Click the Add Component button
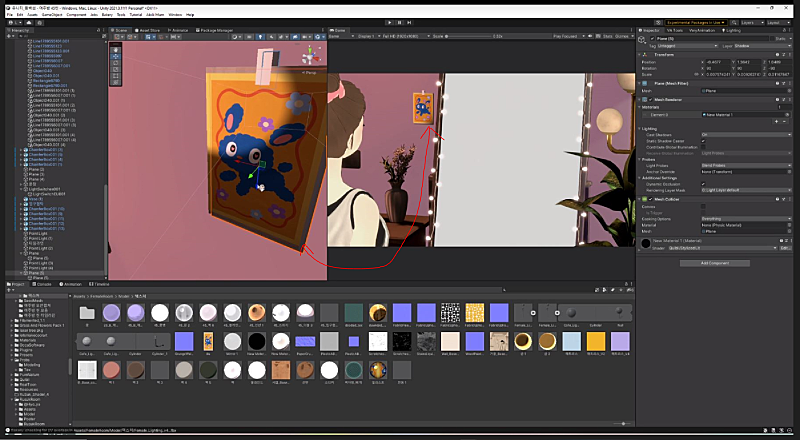This screenshot has height=440, width=800. click(x=714, y=263)
